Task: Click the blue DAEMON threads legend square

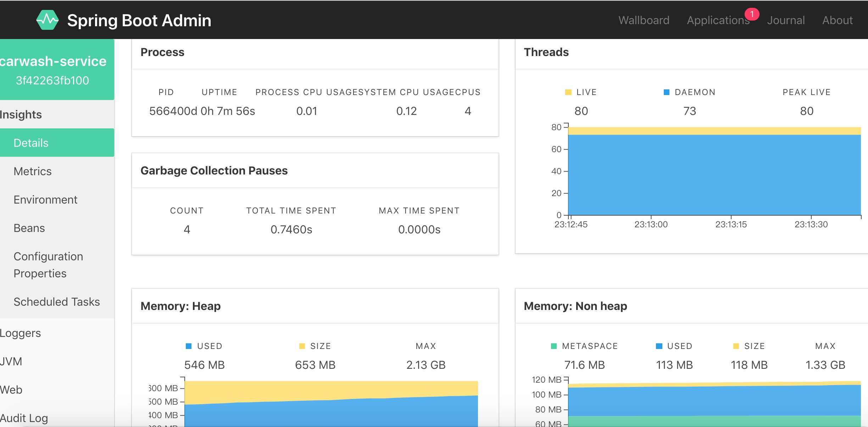Action: [x=666, y=92]
